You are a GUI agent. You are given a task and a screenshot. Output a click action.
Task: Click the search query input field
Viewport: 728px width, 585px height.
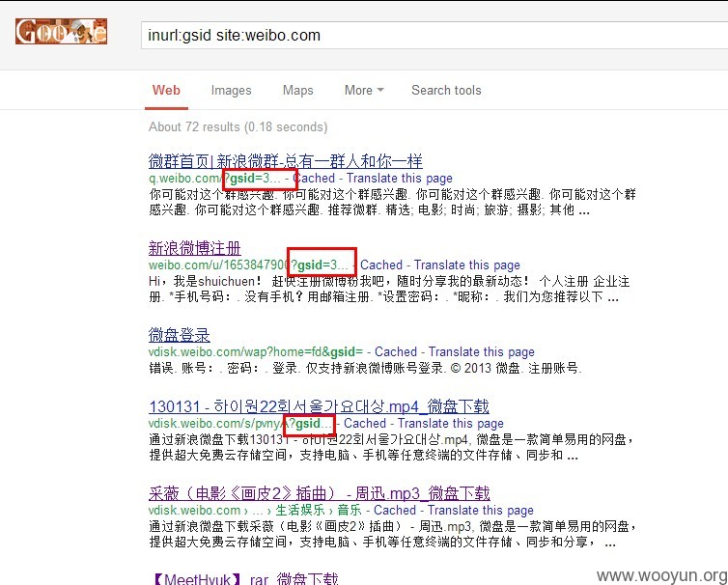pos(434,36)
